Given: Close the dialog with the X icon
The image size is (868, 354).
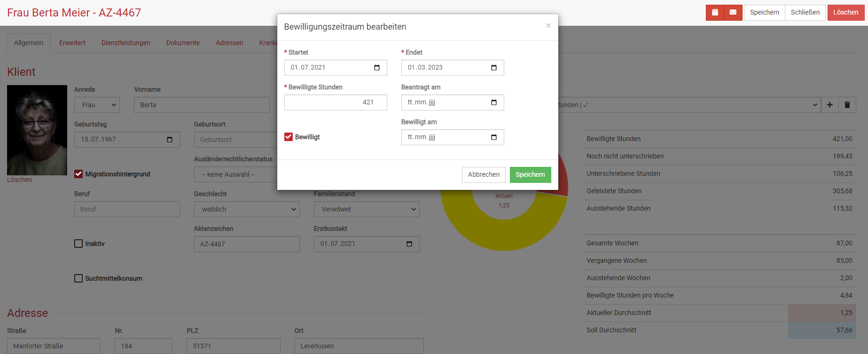Looking at the screenshot, I should click(548, 26).
